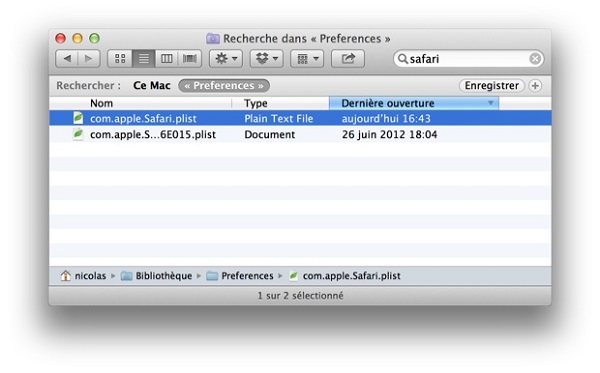Click the Enregistrer button
Viewport: 600px width, 373px height.
492,85
